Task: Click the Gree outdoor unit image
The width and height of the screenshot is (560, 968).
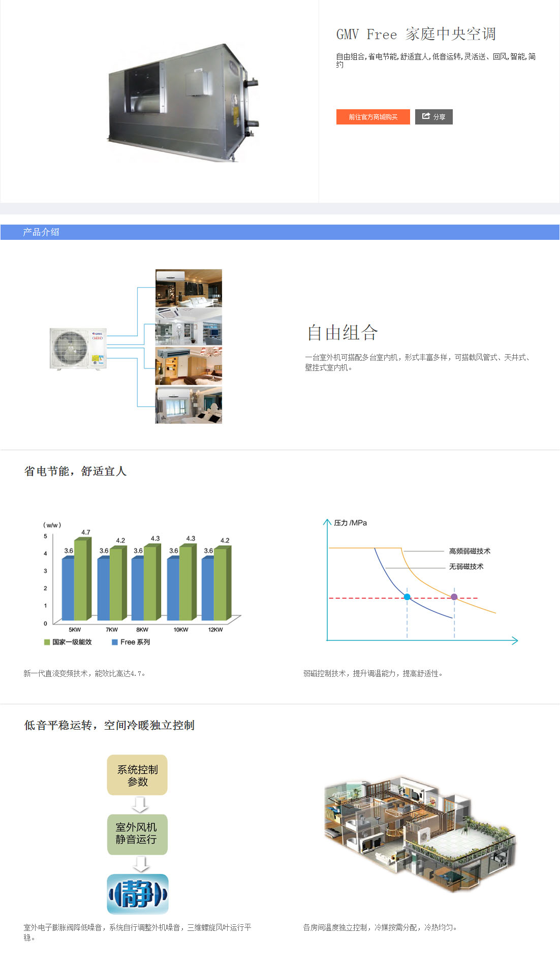Action: [x=78, y=348]
